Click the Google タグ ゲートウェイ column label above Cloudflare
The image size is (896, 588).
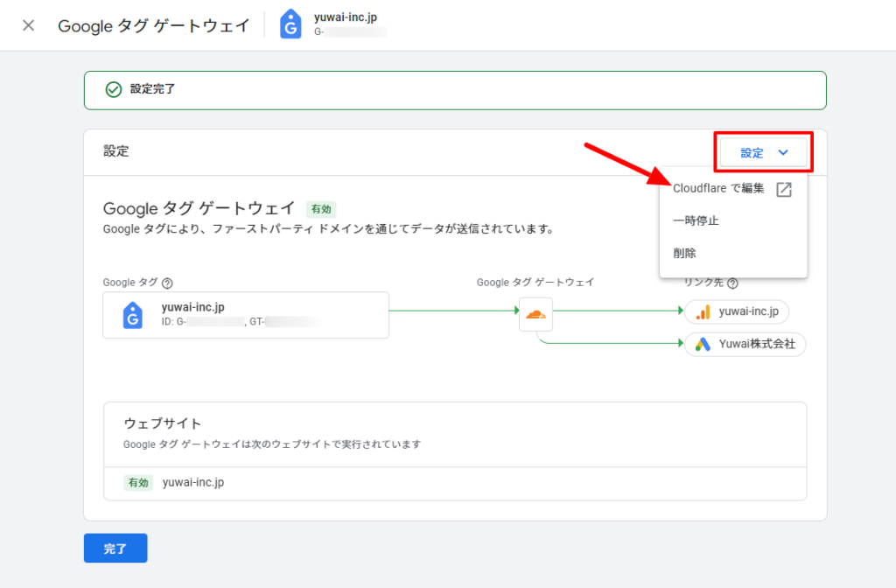[535, 283]
